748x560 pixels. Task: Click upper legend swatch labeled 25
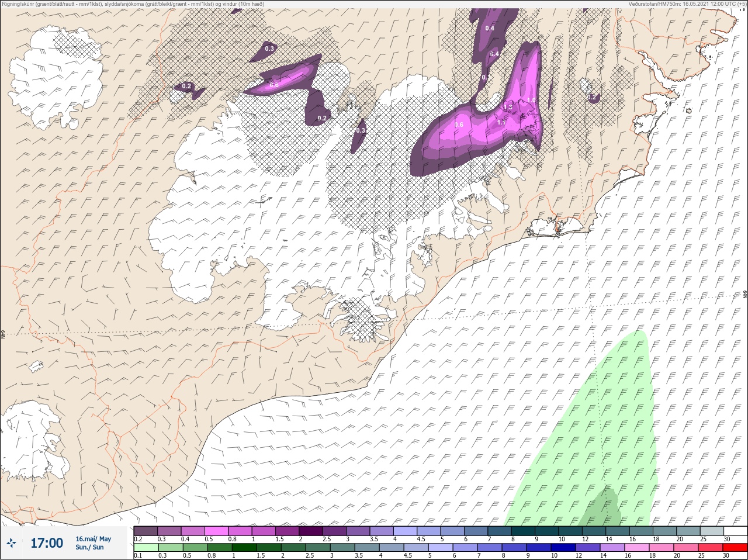pyautogui.click(x=712, y=531)
